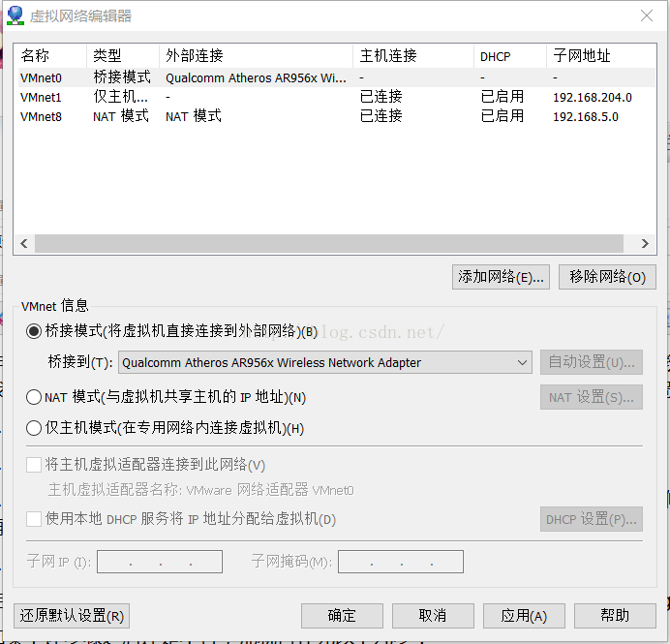Click the 自动设置(U)... button
Image resolution: width=670 pixels, height=644 pixels.
tap(592, 362)
